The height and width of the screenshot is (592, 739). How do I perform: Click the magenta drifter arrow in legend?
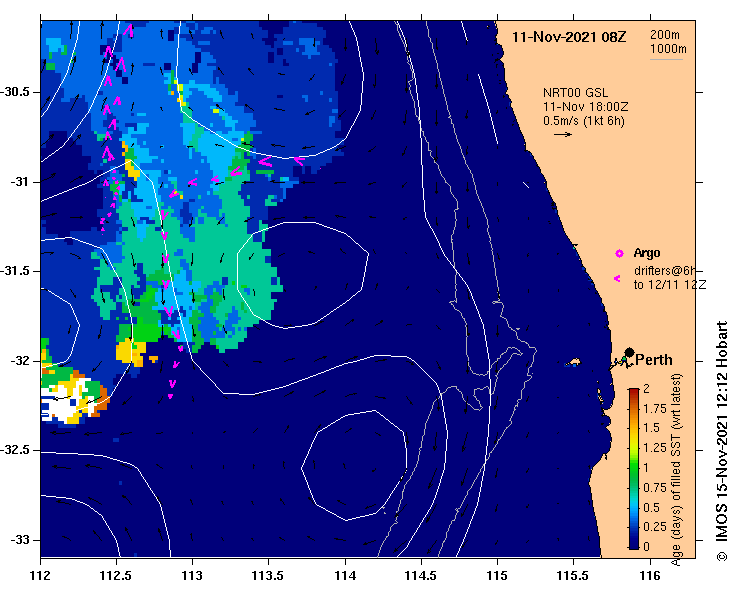coord(617,279)
